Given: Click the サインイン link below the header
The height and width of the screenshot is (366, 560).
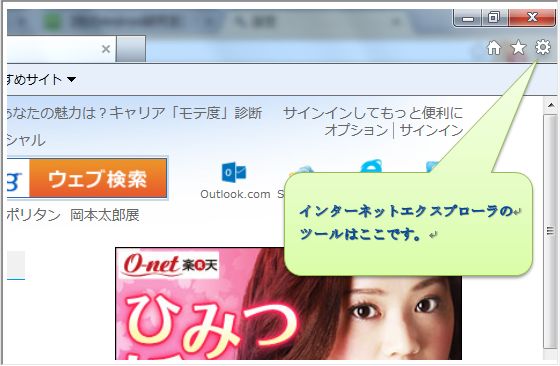Looking at the screenshot, I should (x=431, y=130).
